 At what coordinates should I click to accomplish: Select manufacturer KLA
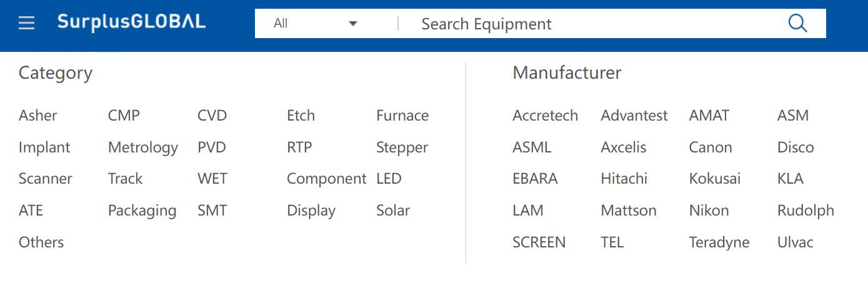[791, 179]
